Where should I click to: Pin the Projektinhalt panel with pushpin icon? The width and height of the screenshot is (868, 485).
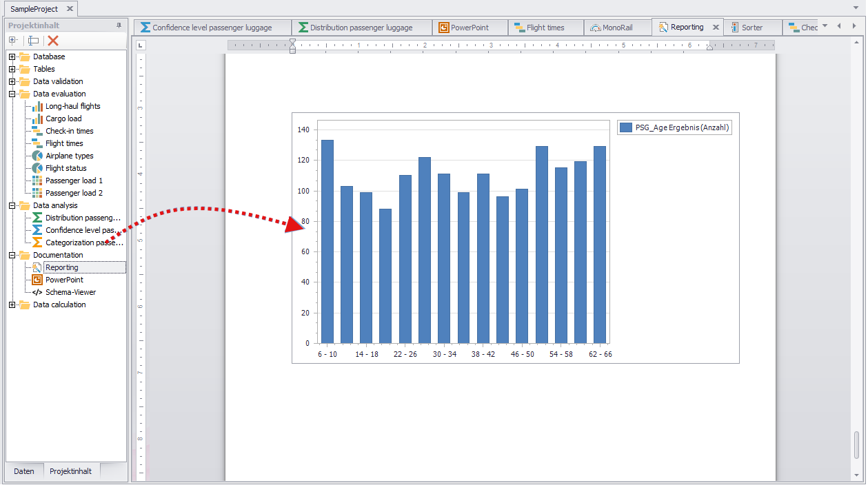click(119, 25)
